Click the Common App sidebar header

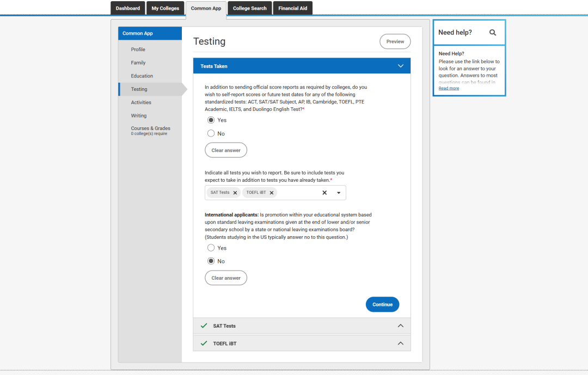point(150,33)
